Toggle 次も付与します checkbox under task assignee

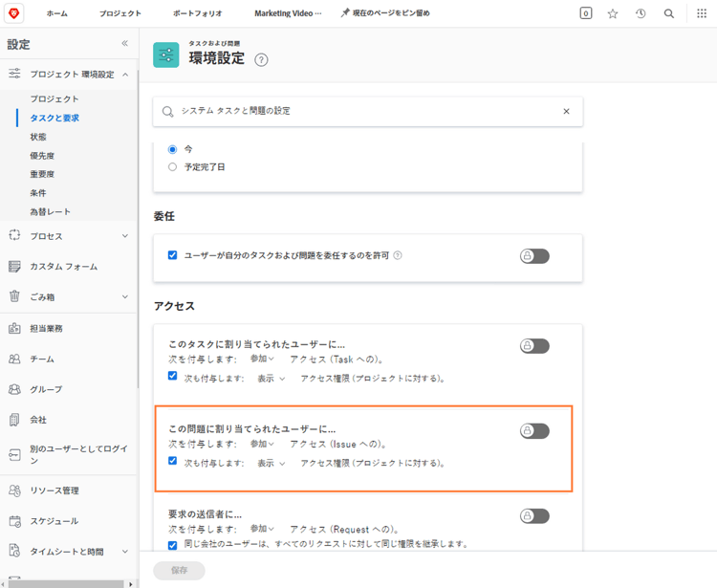[172, 376]
